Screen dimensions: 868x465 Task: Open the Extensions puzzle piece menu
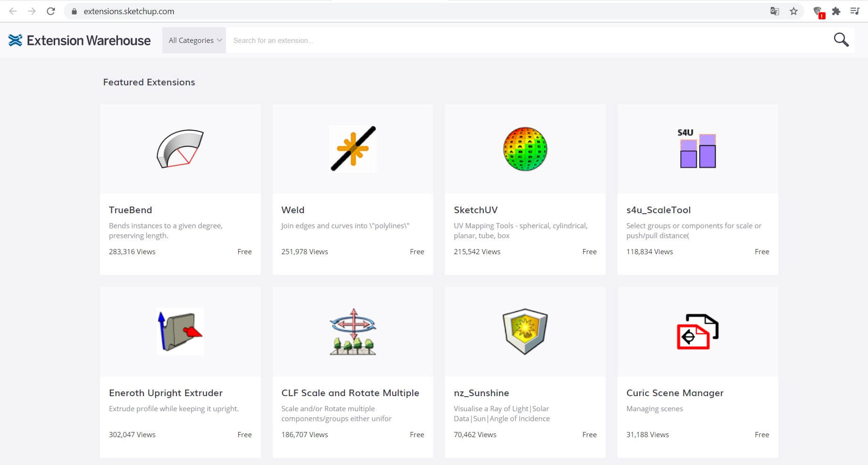836,11
